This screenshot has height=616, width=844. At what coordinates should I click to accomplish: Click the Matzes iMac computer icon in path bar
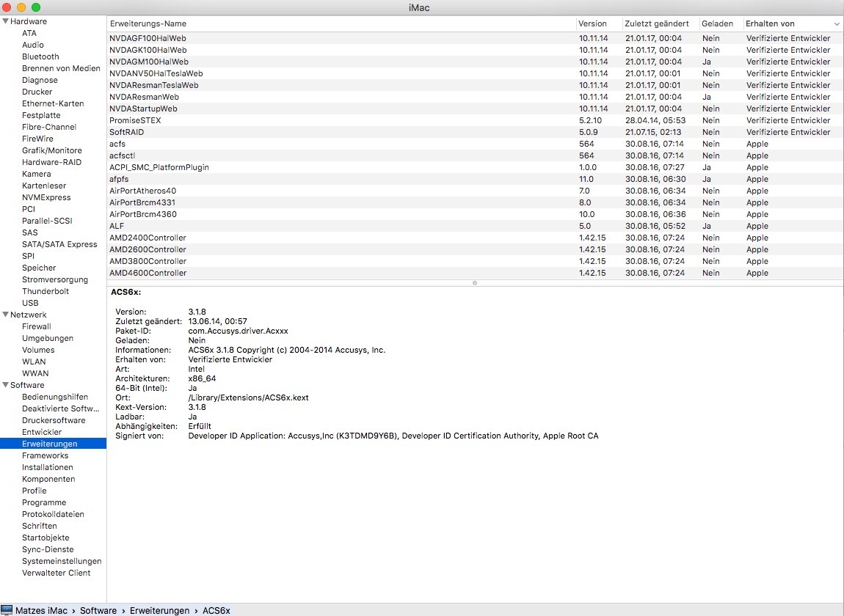coord(7,611)
